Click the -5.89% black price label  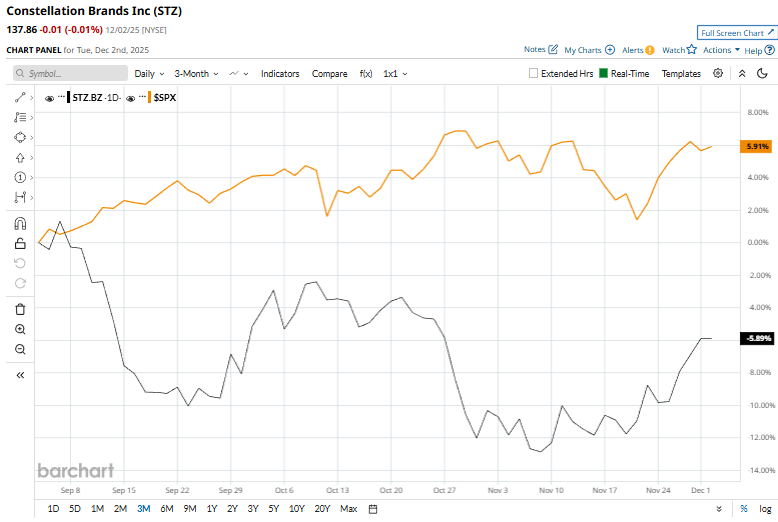point(757,338)
